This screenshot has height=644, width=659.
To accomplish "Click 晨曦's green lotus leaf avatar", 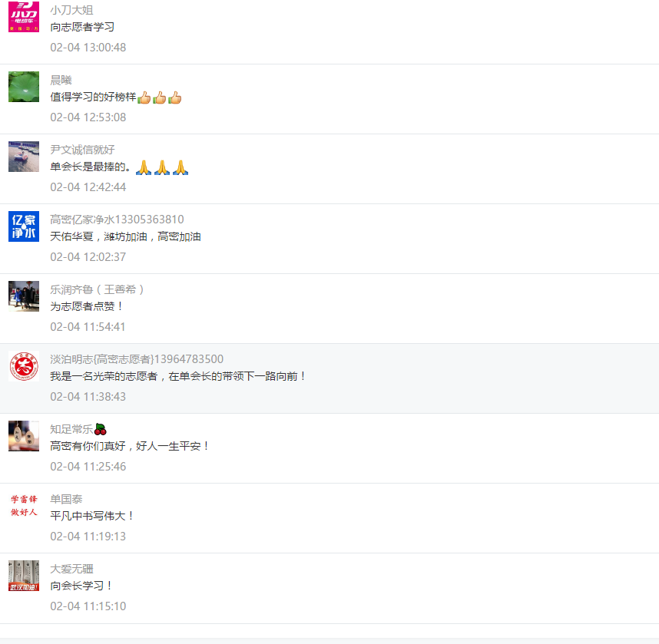I will tap(24, 87).
